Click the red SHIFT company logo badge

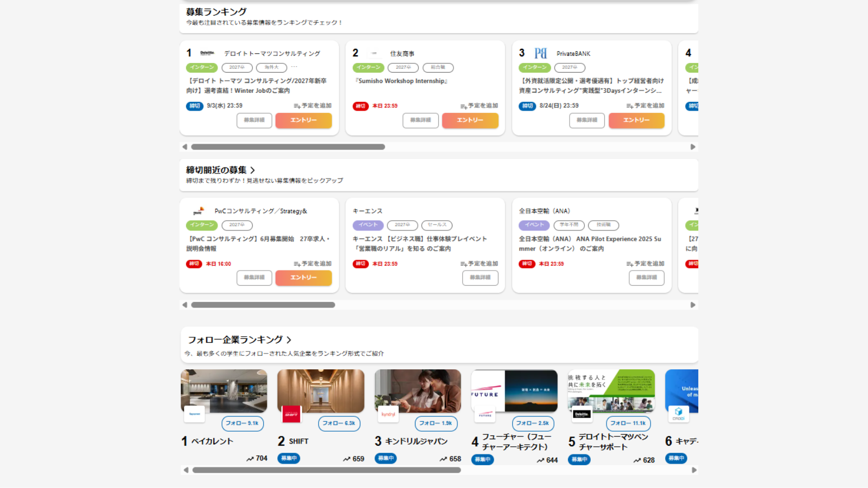tap(291, 414)
